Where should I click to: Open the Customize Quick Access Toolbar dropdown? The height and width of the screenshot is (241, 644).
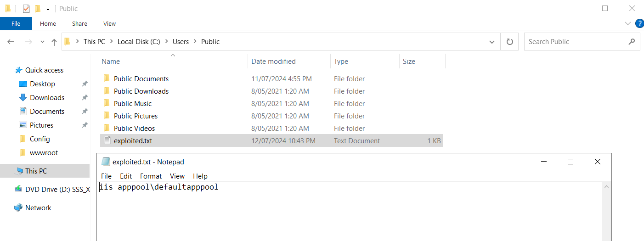click(48, 9)
